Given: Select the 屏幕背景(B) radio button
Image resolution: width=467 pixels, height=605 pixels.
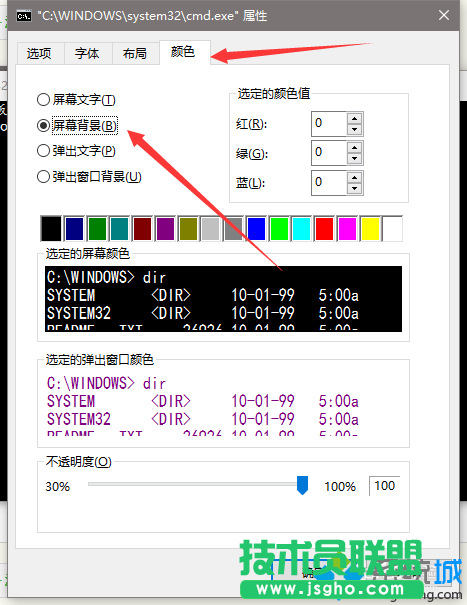Looking at the screenshot, I should pyautogui.click(x=77, y=125).
